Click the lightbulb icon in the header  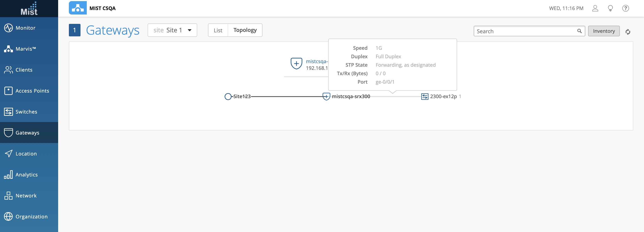610,8
